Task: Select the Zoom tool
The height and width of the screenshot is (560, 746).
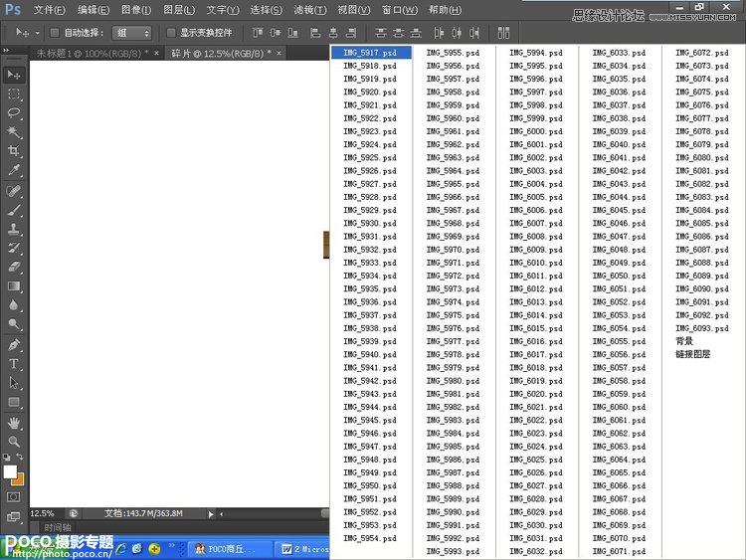Action: (14, 442)
